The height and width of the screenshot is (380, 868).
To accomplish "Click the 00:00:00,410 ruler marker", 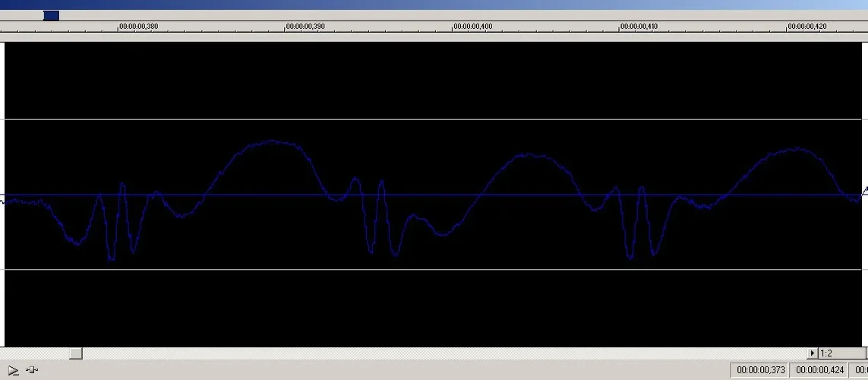I will 640,27.
